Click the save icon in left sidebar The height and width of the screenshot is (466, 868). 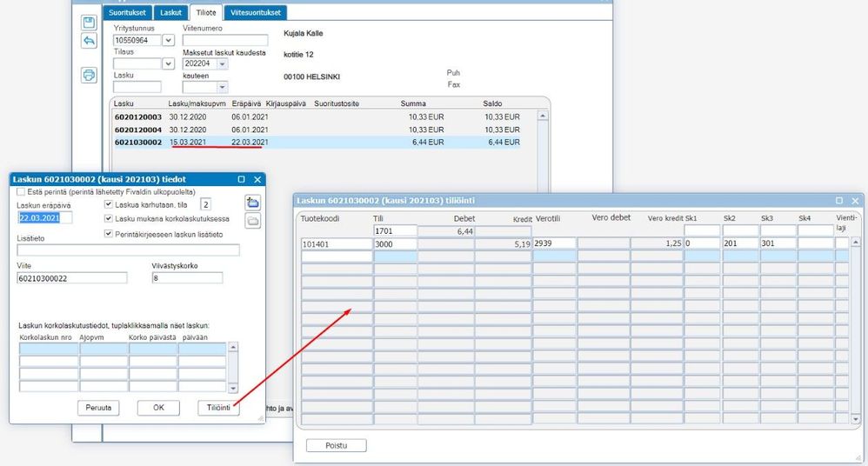click(x=89, y=22)
